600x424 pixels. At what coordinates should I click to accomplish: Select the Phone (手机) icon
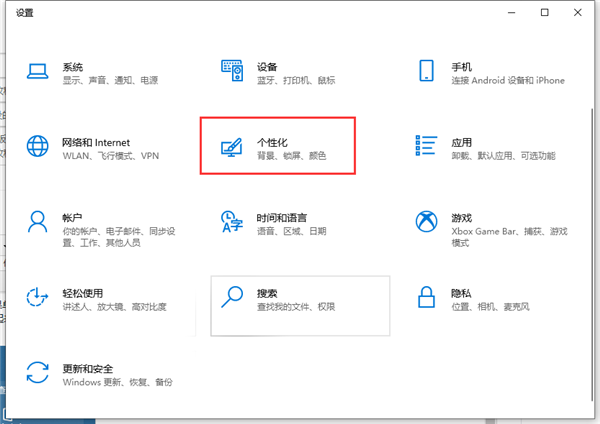click(427, 71)
